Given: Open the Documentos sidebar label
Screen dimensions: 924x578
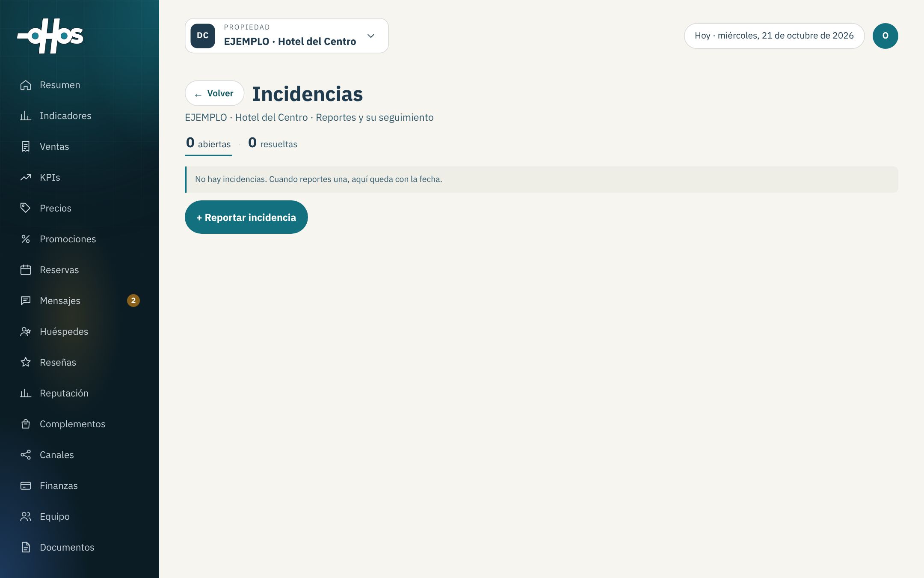Looking at the screenshot, I should [x=67, y=547].
